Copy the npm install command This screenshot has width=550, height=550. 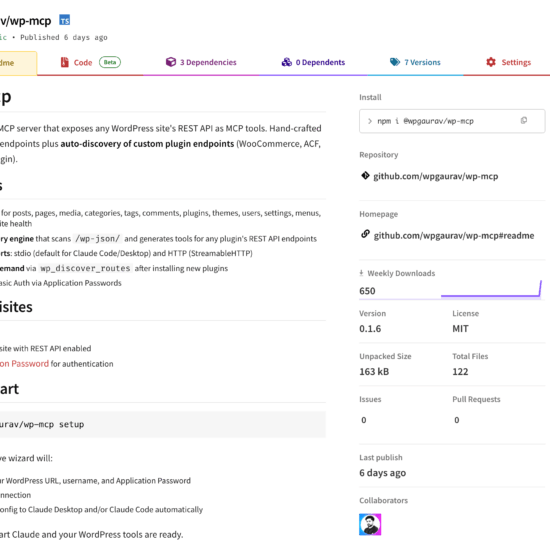[x=524, y=121]
